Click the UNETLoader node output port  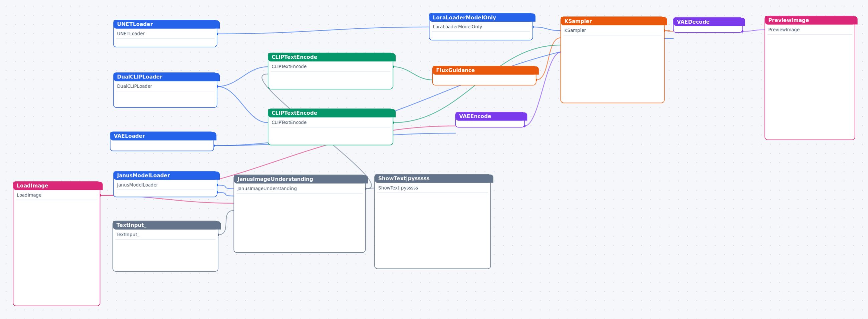(217, 34)
